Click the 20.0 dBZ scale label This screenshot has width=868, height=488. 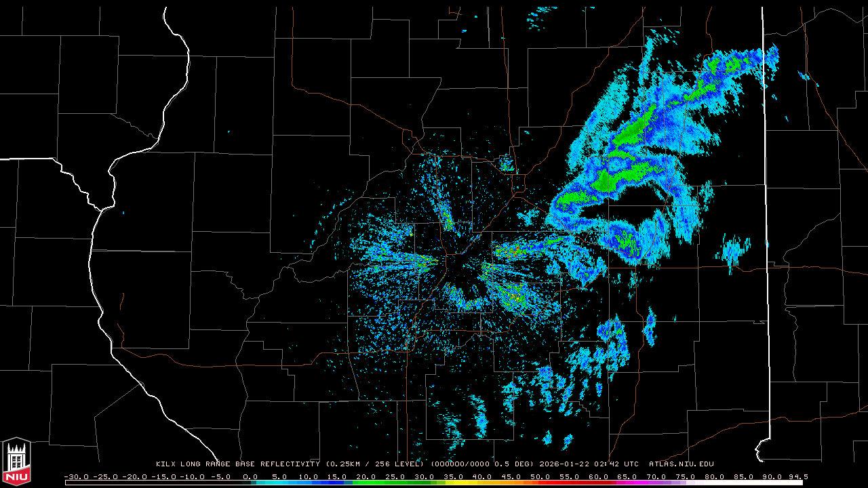pyautogui.click(x=366, y=476)
